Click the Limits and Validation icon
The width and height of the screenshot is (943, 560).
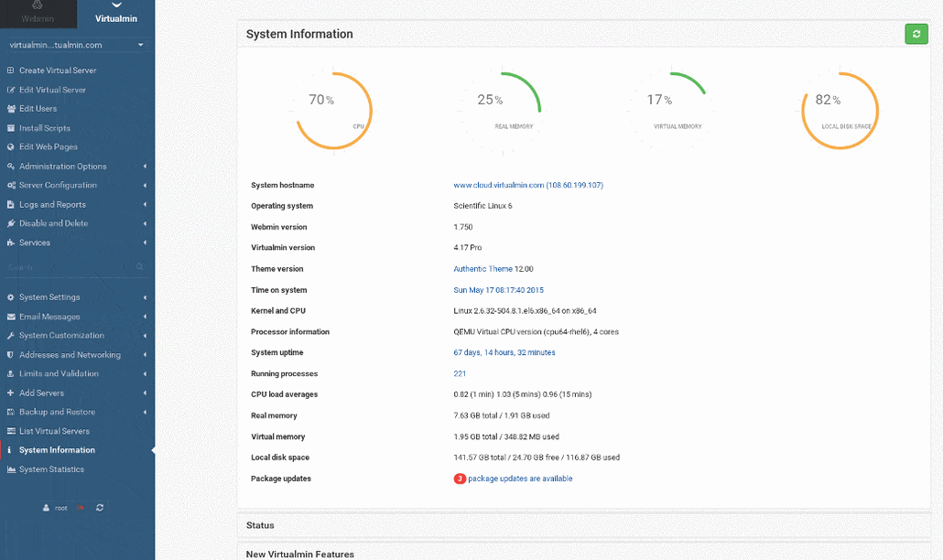coord(10,373)
